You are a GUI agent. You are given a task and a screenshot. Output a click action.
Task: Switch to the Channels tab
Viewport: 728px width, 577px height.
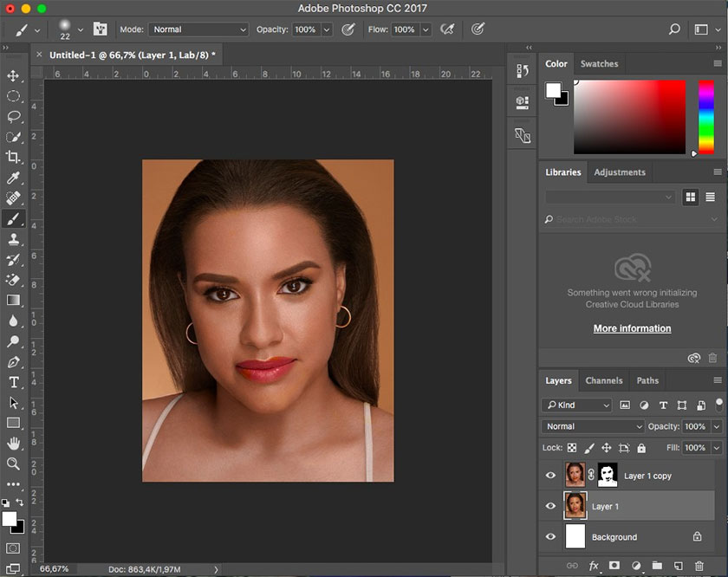[604, 380]
